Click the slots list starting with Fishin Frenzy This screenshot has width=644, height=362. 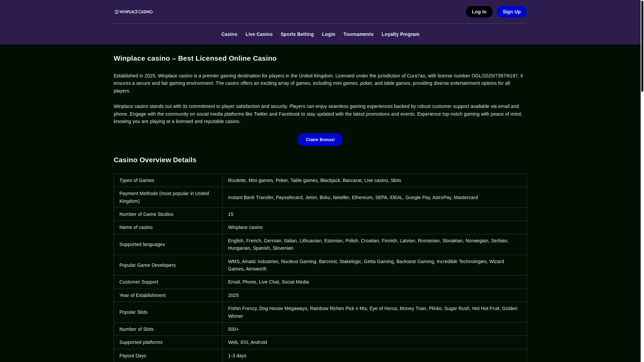(375, 312)
